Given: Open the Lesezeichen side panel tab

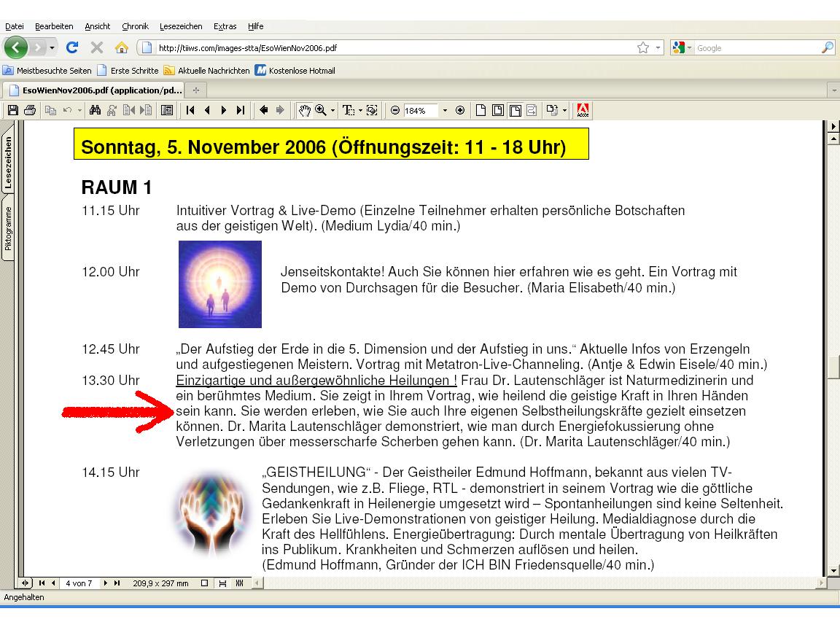Looking at the screenshot, I should (x=8, y=162).
